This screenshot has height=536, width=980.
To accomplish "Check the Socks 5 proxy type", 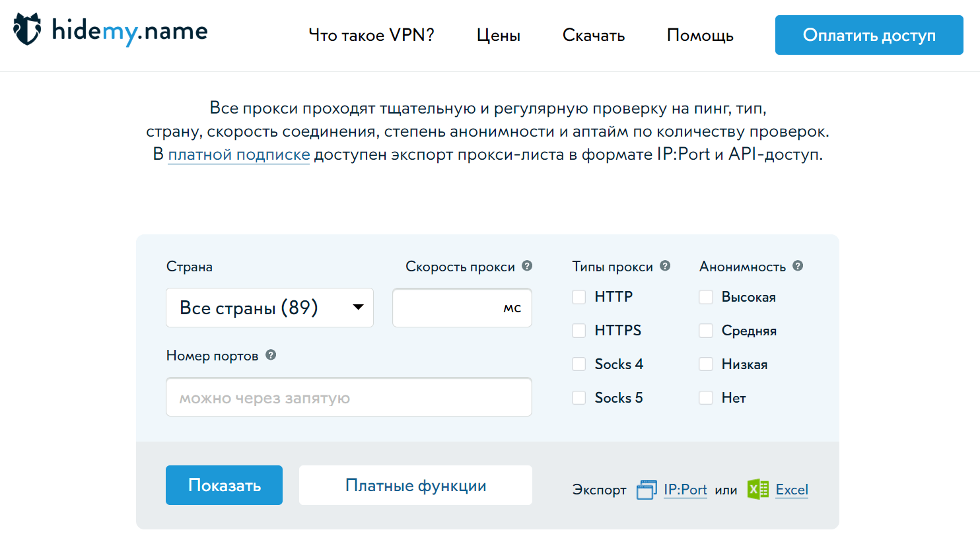I will click(x=579, y=397).
